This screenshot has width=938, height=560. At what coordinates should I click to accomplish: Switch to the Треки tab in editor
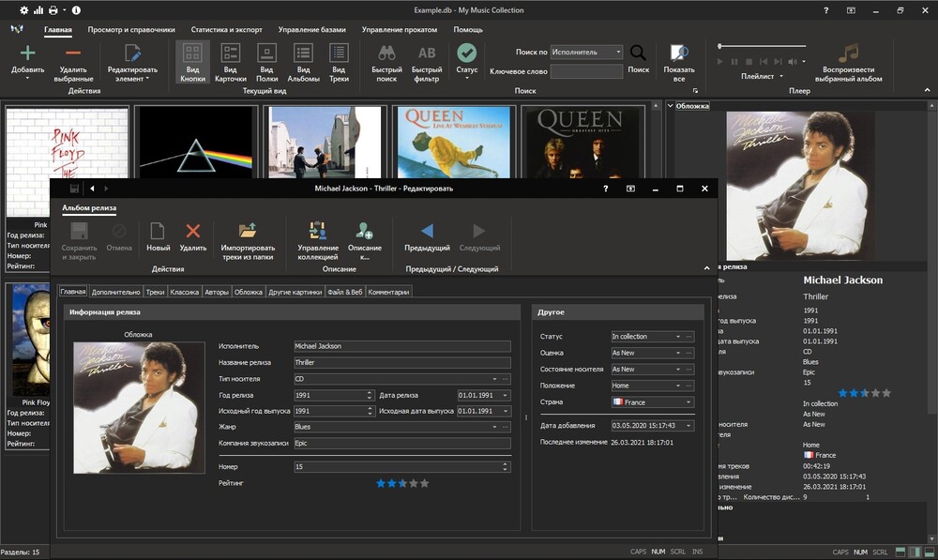[155, 292]
